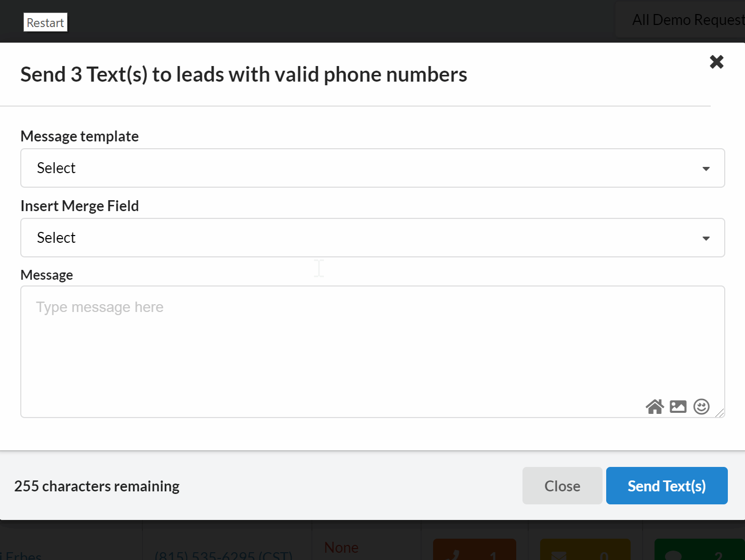The width and height of the screenshot is (745, 560).
Task: Click the (815) 535-6295 phone number link
Action: pos(224,555)
